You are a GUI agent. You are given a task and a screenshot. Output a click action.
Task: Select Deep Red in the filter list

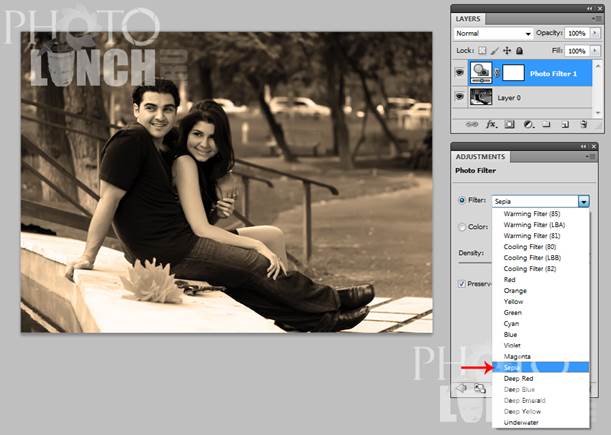pos(540,378)
